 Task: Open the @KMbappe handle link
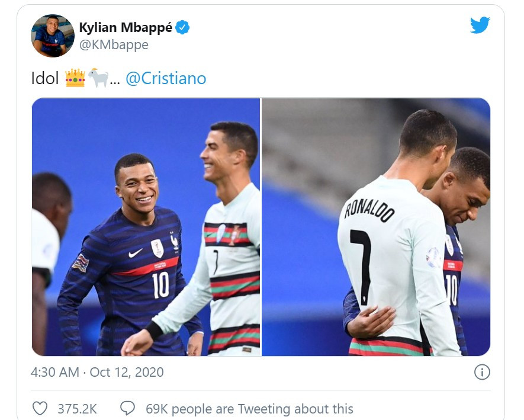click(x=114, y=45)
